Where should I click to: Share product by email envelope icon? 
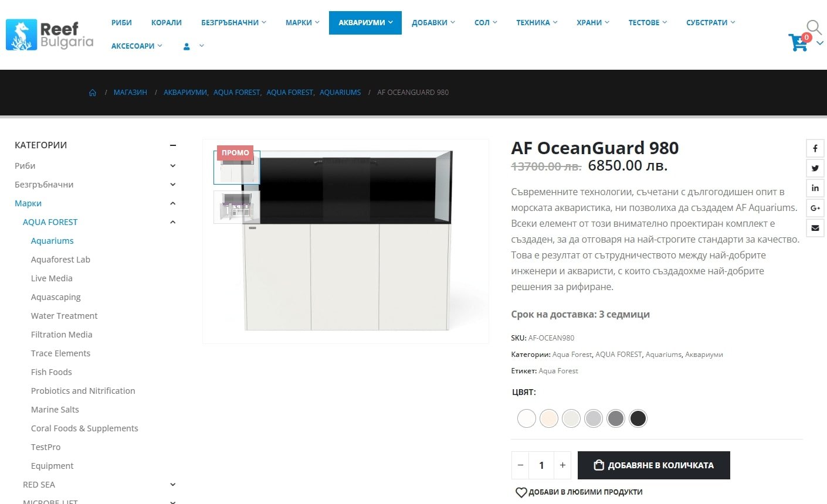(815, 228)
